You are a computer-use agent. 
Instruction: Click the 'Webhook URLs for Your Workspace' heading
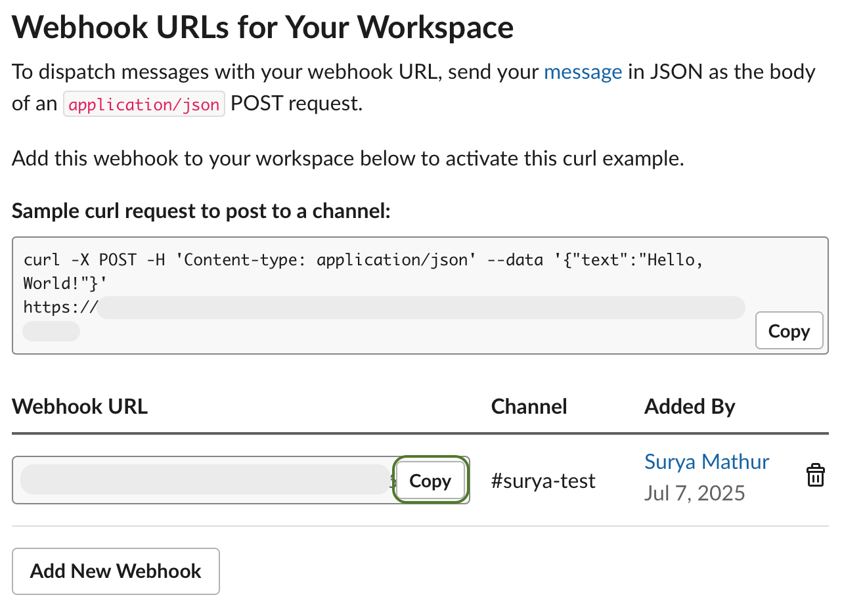[x=263, y=28]
